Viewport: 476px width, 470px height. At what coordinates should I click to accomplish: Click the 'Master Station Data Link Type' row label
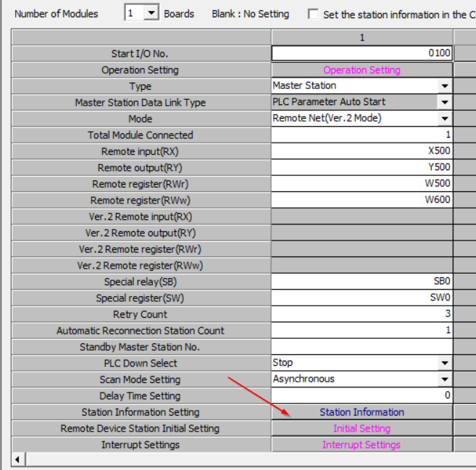[141, 103]
